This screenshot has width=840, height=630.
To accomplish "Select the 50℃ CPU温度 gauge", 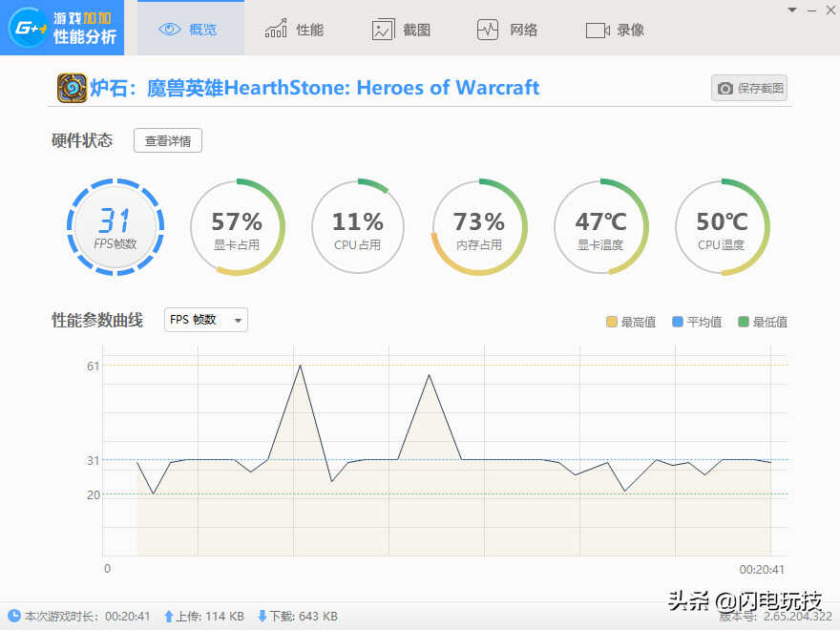I will coord(723,227).
